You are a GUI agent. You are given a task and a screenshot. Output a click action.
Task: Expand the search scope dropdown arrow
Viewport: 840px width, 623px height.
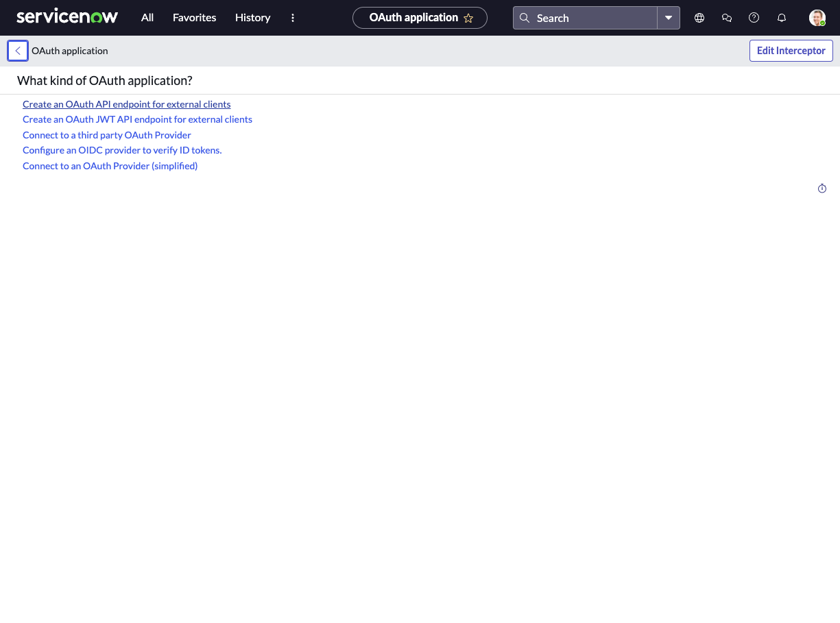669,18
